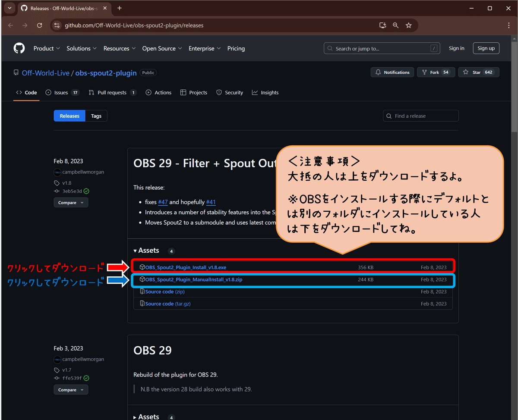518x420 pixels.
Task: Switch to Pull requests tab
Action: click(x=112, y=92)
